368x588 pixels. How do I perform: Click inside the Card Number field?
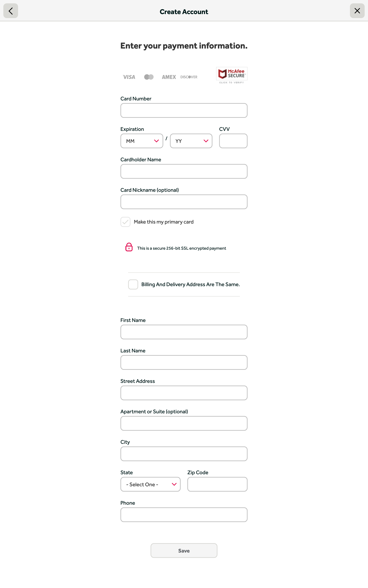click(184, 111)
